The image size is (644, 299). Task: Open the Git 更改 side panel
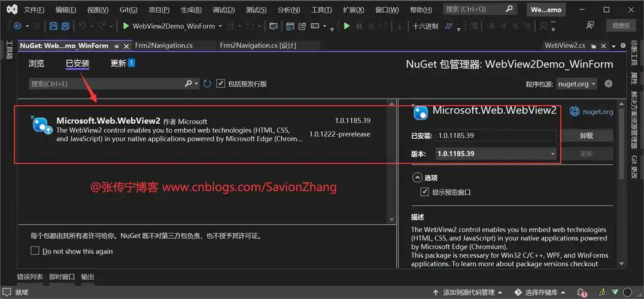pos(634,167)
